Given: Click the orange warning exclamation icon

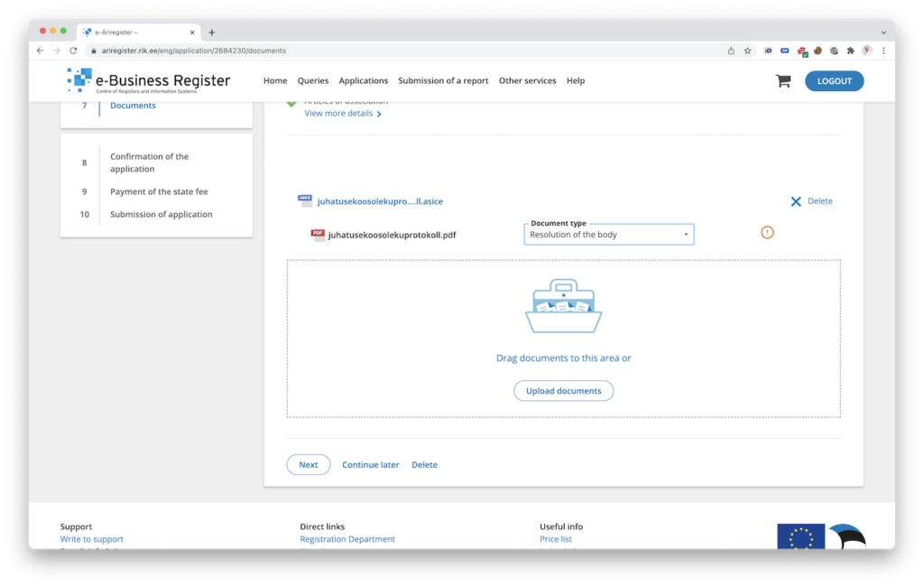Looking at the screenshot, I should pos(767,233).
